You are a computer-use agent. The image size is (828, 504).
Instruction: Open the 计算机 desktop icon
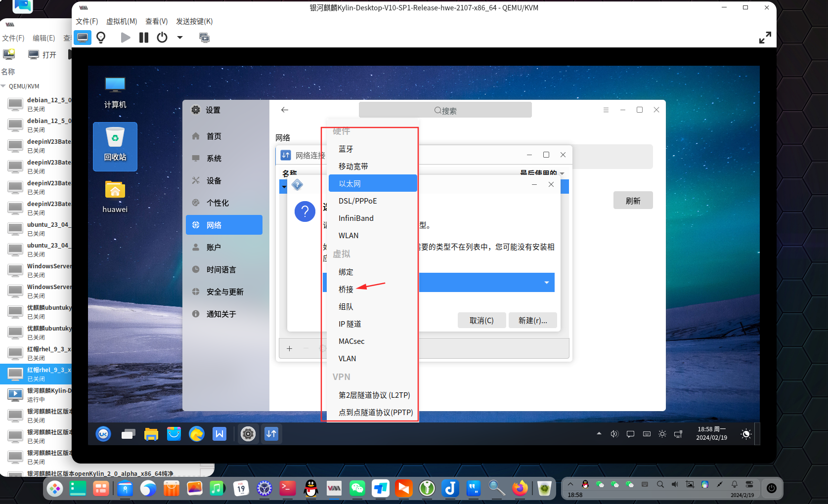115,92
